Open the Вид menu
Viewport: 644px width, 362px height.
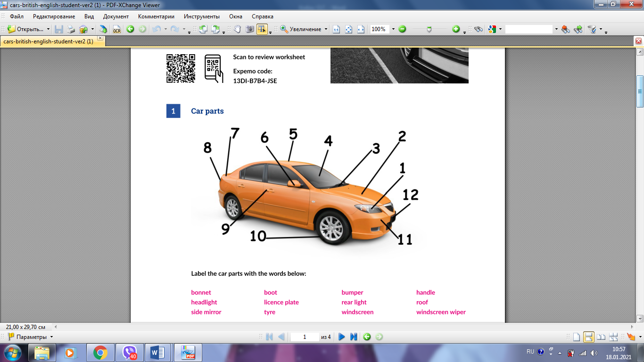(x=89, y=16)
